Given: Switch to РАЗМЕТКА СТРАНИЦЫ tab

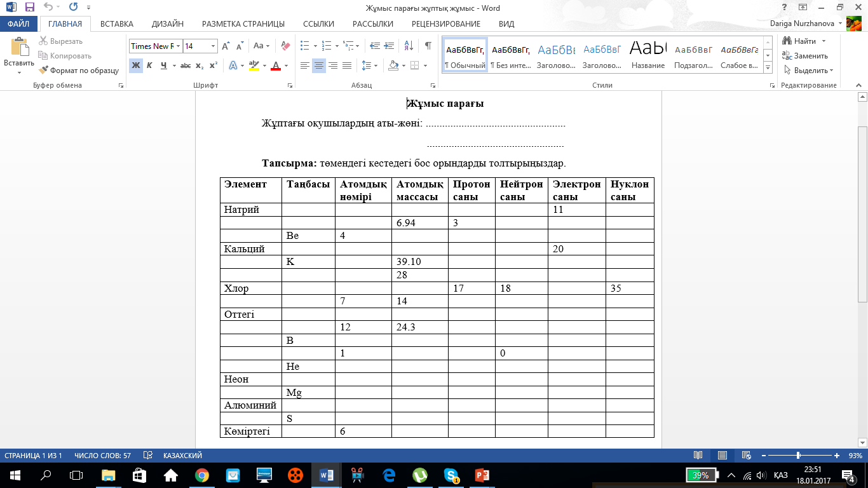Looking at the screenshot, I should 243,24.
